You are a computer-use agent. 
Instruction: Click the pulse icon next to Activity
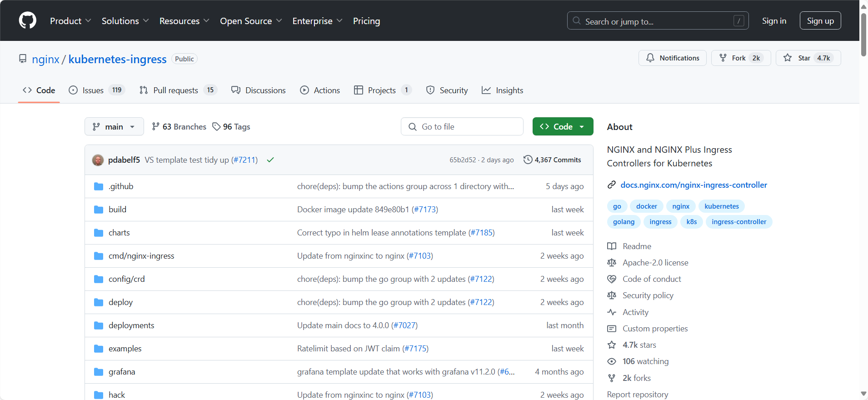612,312
